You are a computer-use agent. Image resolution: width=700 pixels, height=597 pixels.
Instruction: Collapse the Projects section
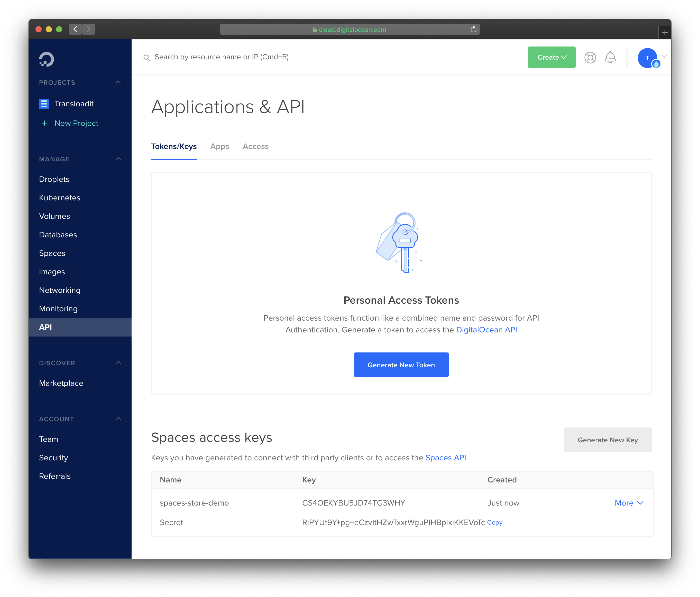click(x=118, y=82)
